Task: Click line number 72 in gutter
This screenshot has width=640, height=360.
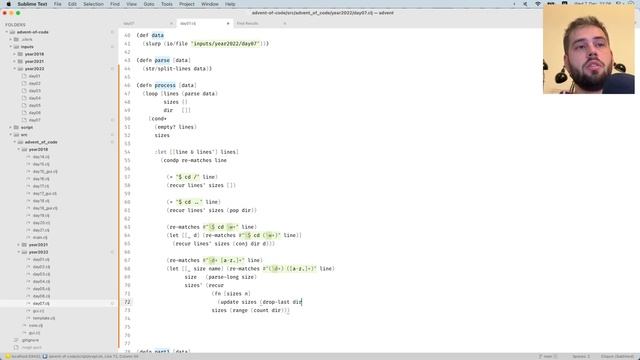Action: pyautogui.click(x=127, y=302)
